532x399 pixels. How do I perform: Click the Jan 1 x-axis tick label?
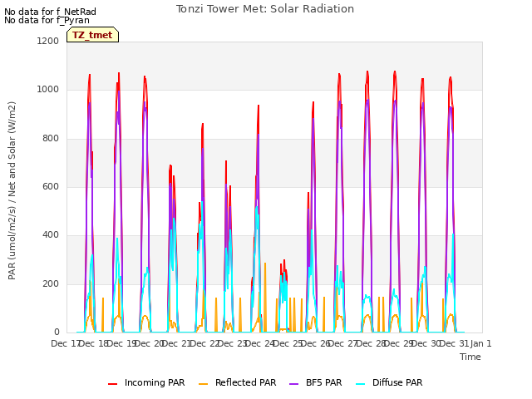tap(480, 343)
